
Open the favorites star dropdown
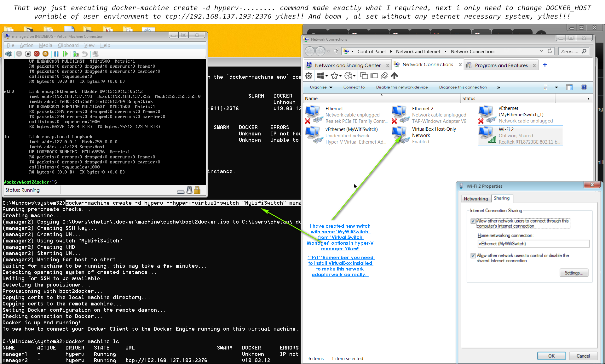point(336,76)
